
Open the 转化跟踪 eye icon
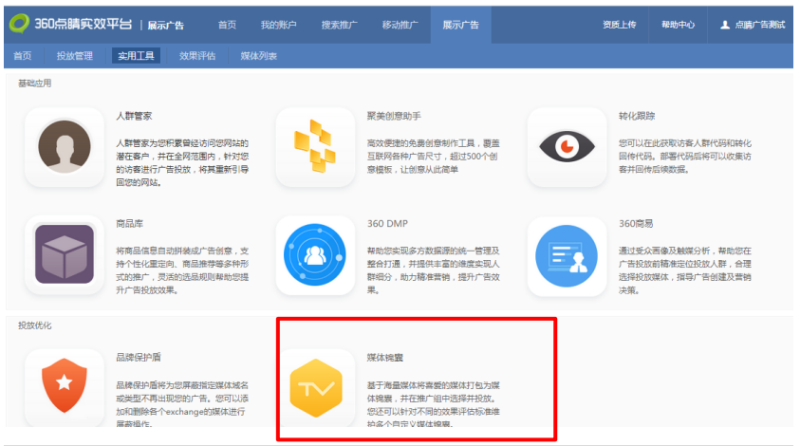[x=567, y=147]
